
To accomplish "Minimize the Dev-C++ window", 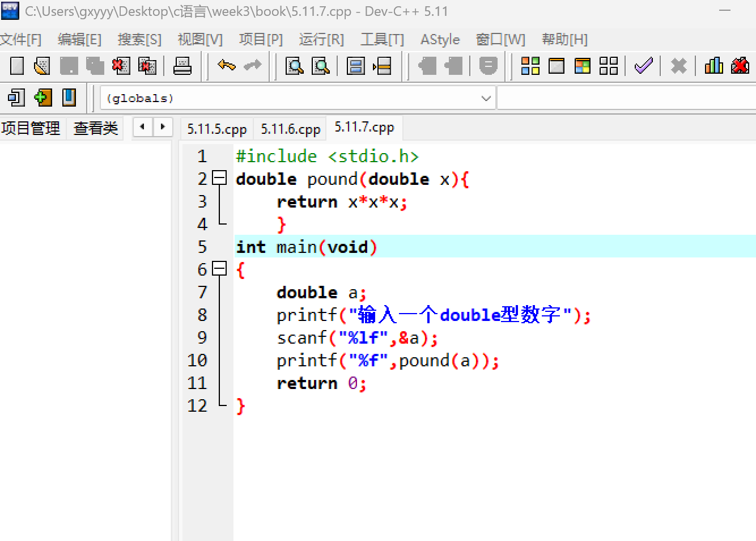I will [725, 11].
